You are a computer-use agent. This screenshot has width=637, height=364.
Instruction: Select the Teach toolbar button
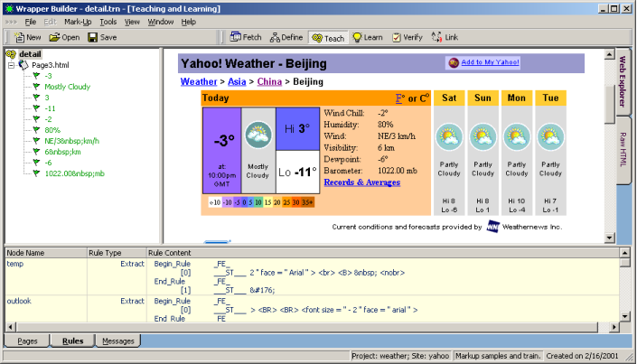328,38
